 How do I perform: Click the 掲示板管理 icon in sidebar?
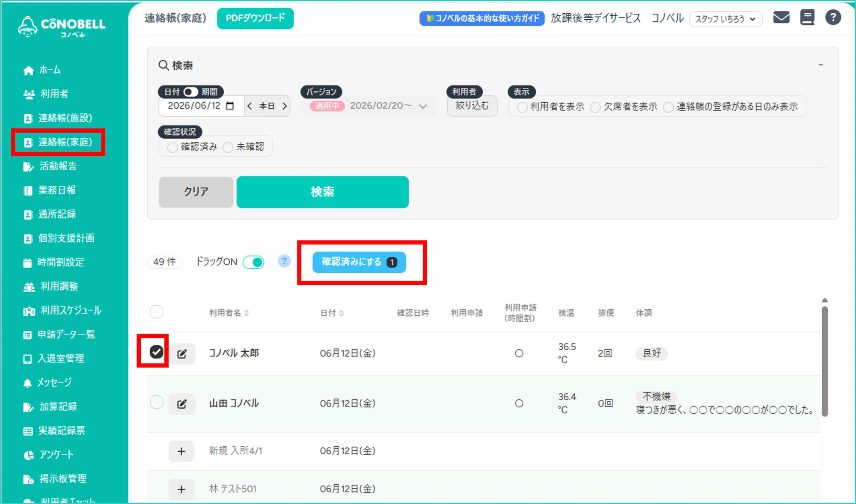(28, 479)
